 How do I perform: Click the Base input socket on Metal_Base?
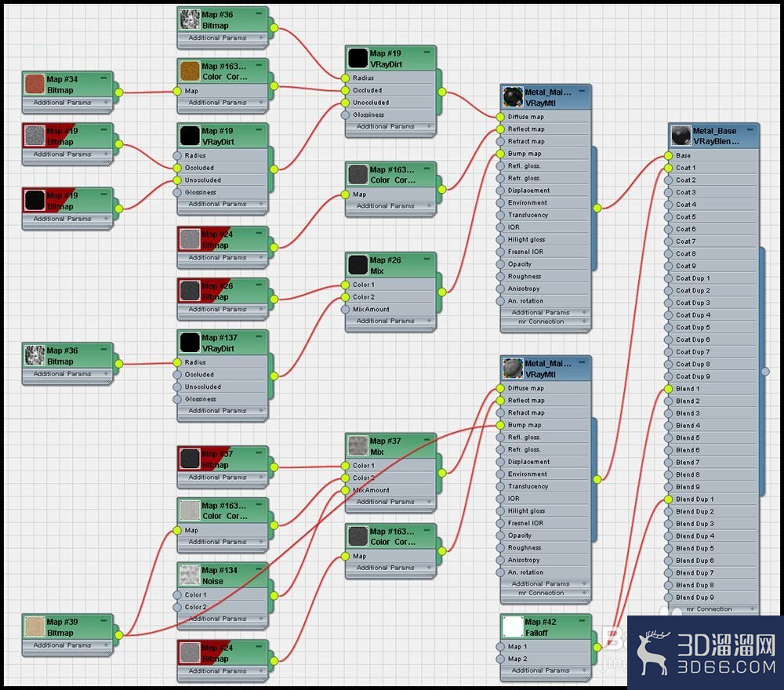[669, 155]
